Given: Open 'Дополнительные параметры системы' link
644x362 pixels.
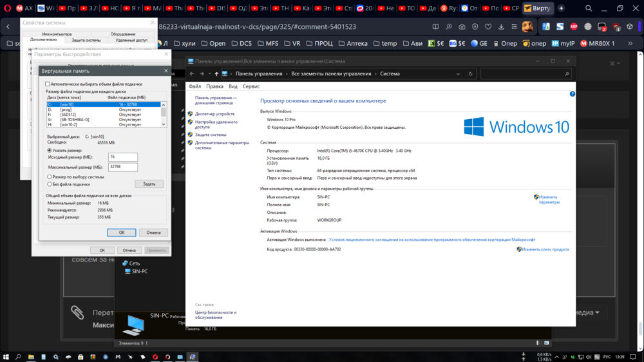Looking at the screenshot, I should point(222,145).
